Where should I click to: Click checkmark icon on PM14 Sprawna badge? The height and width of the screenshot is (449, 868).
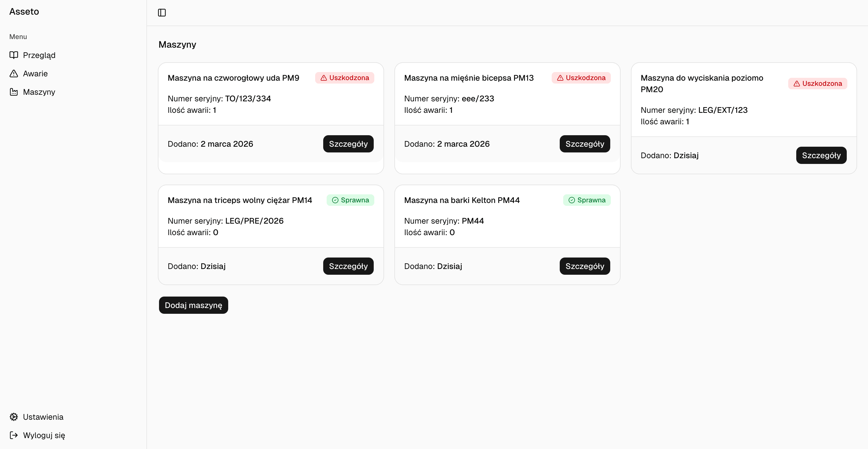pos(335,200)
